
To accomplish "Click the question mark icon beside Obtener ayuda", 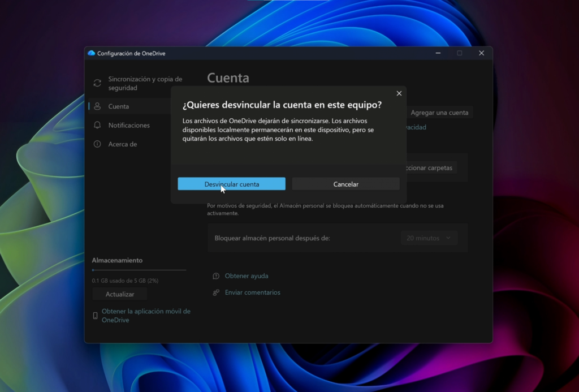I will [x=215, y=275].
